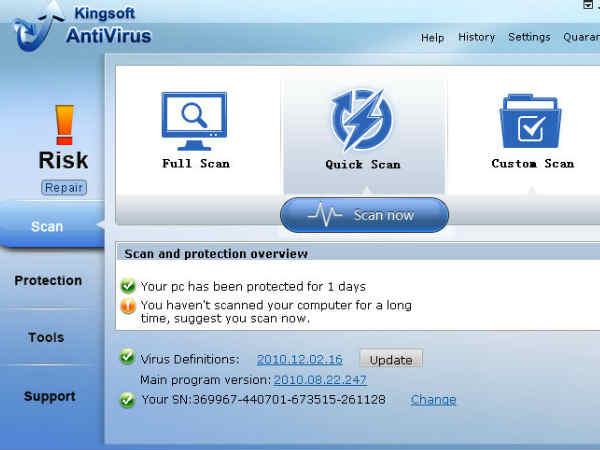Switch to the Tools sidebar tab

tap(46, 338)
